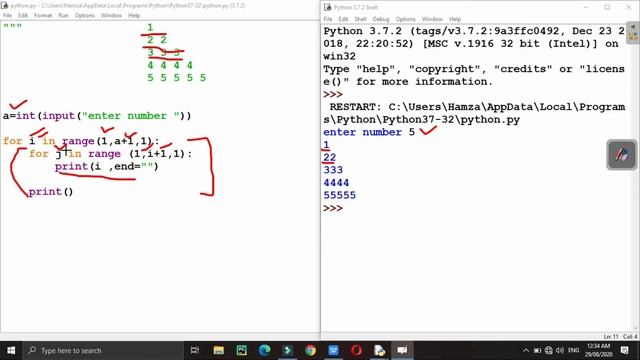Open the Windows Start menu
640x360 pixels.
point(11,350)
